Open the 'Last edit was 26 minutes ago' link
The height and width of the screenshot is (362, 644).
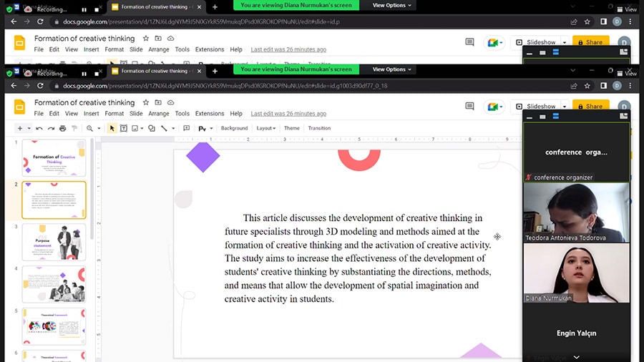[x=288, y=113]
